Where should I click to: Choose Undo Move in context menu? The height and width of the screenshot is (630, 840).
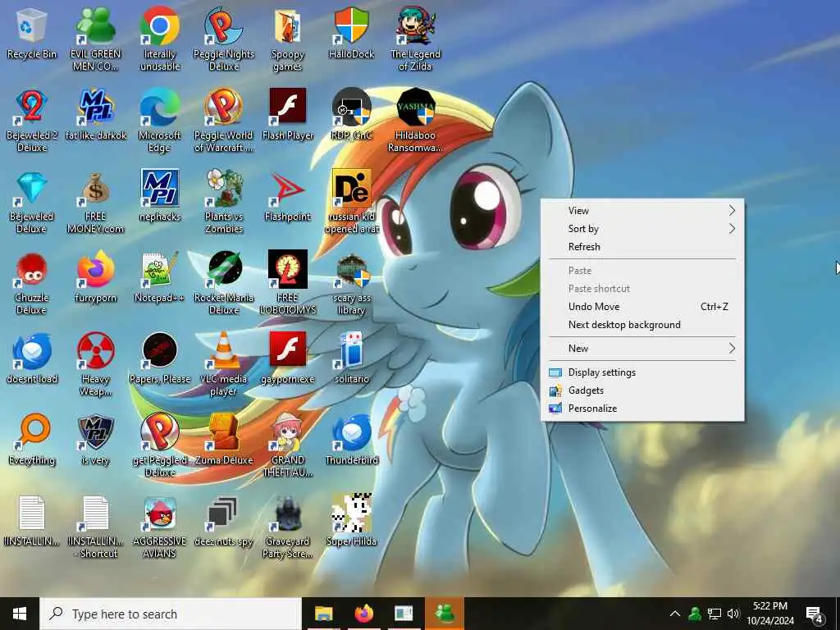click(641, 307)
